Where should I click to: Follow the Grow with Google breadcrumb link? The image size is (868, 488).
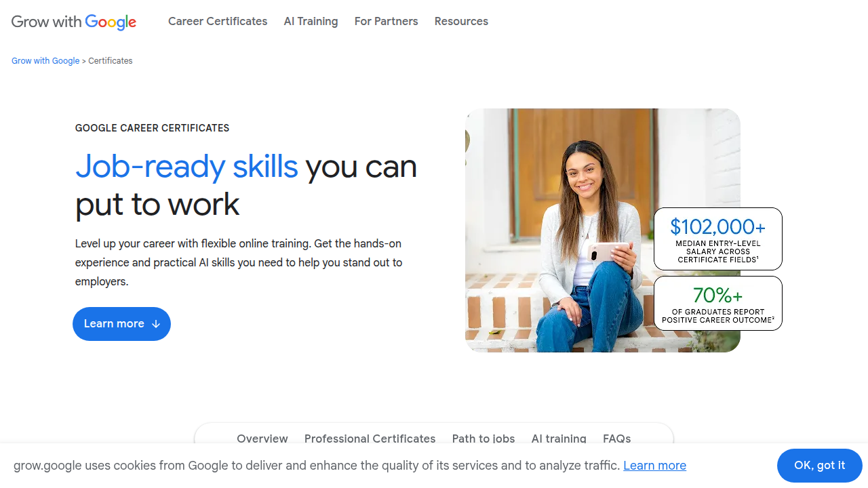point(45,61)
